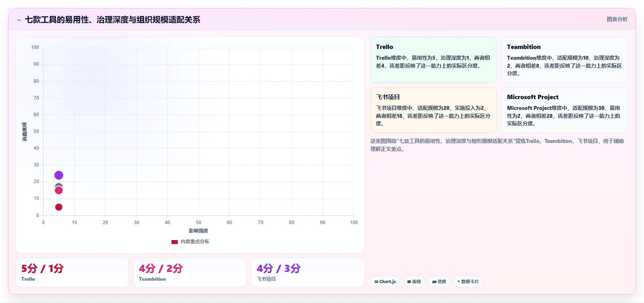Click the 飞书项目 label under "4分 / 3分"
Viewport: 644px width, 303px height.
266,279
